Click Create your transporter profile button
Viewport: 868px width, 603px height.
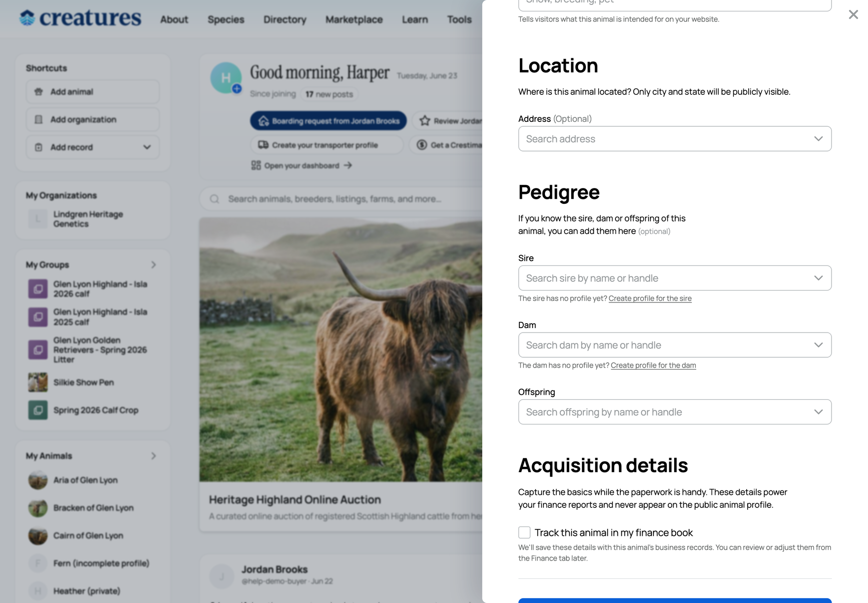click(327, 145)
